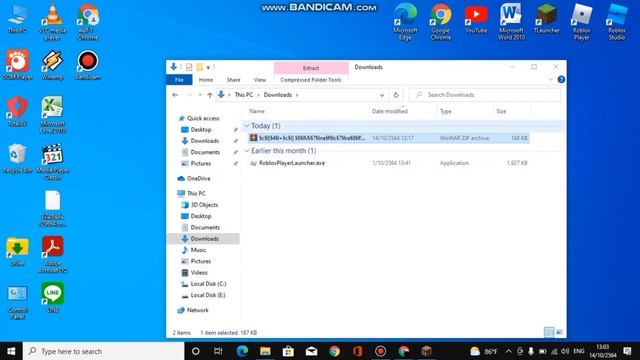
Task: Switch to large icons view in Explorer
Action: pos(559,333)
